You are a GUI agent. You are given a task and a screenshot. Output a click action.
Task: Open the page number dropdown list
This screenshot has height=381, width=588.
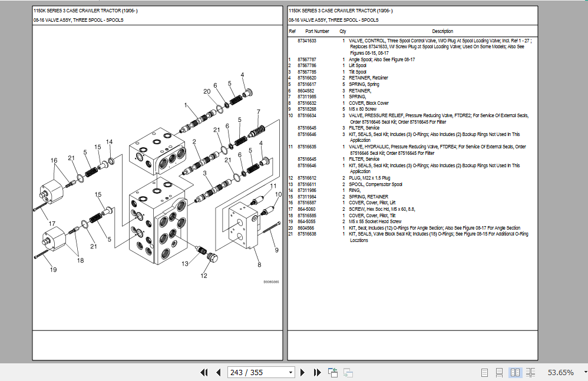click(290, 372)
